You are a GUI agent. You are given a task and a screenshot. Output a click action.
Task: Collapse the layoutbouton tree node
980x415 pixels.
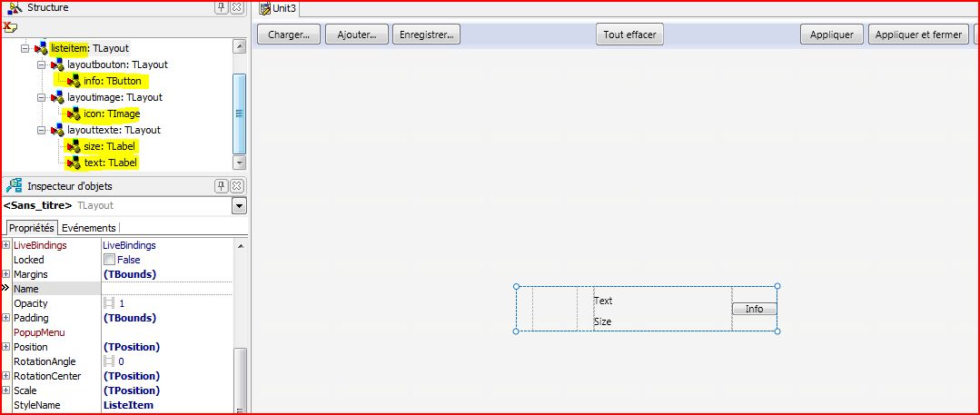41,64
